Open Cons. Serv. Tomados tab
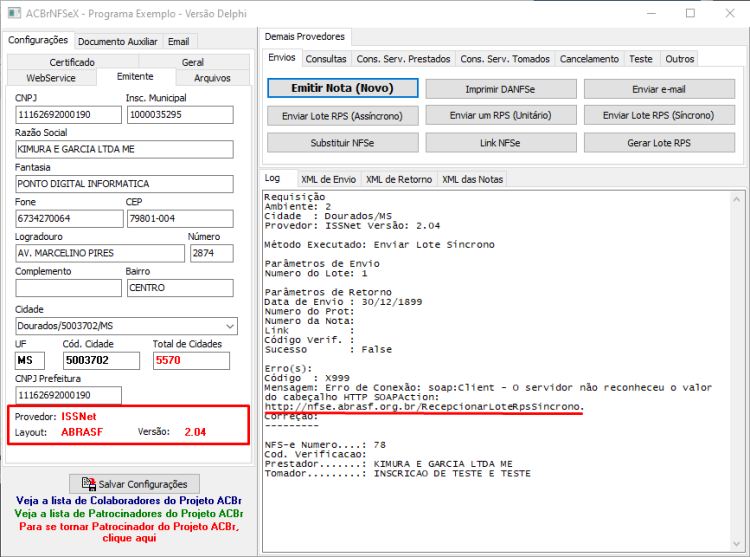Screen dimensions: 750x557 pyautogui.click(x=505, y=59)
